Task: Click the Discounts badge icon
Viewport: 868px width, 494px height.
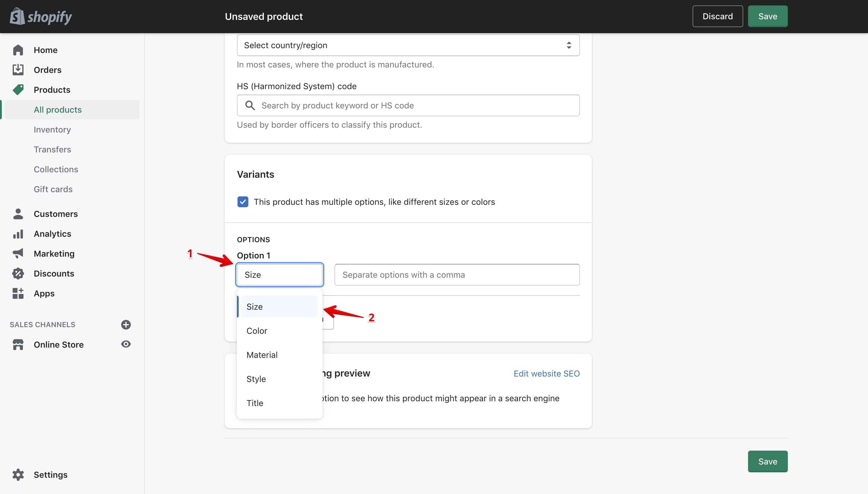Action: coord(18,274)
